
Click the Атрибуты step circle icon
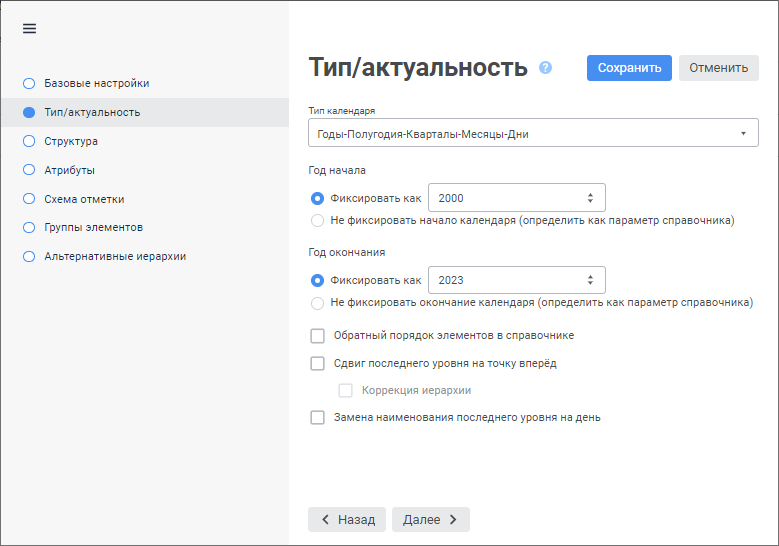(29, 170)
